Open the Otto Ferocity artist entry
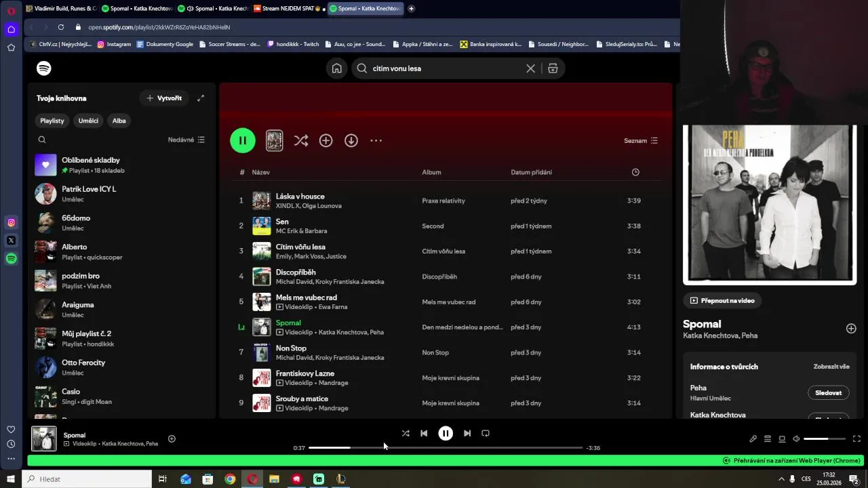This screenshot has height=488, width=868. click(x=122, y=367)
